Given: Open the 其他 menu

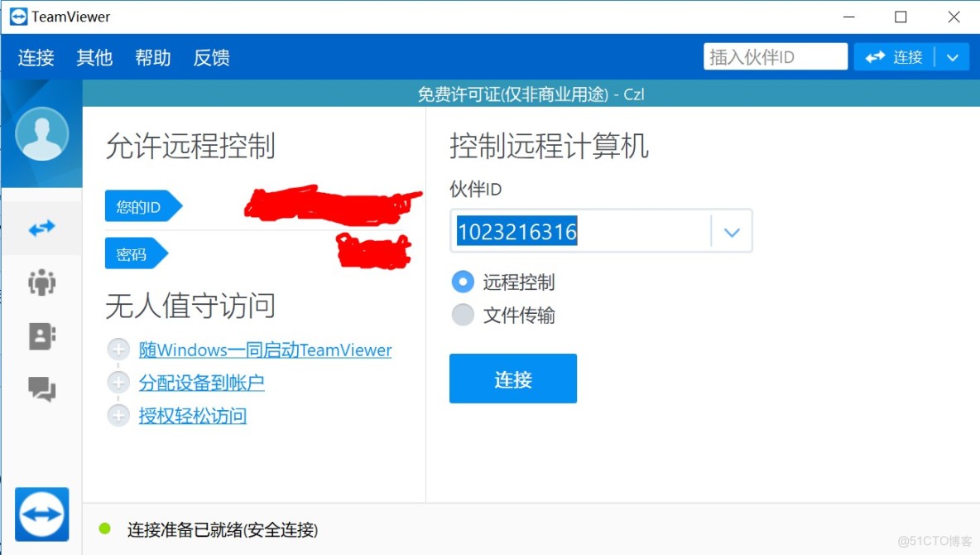Looking at the screenshot, I should pyautogui.click(x=94, y=57).
